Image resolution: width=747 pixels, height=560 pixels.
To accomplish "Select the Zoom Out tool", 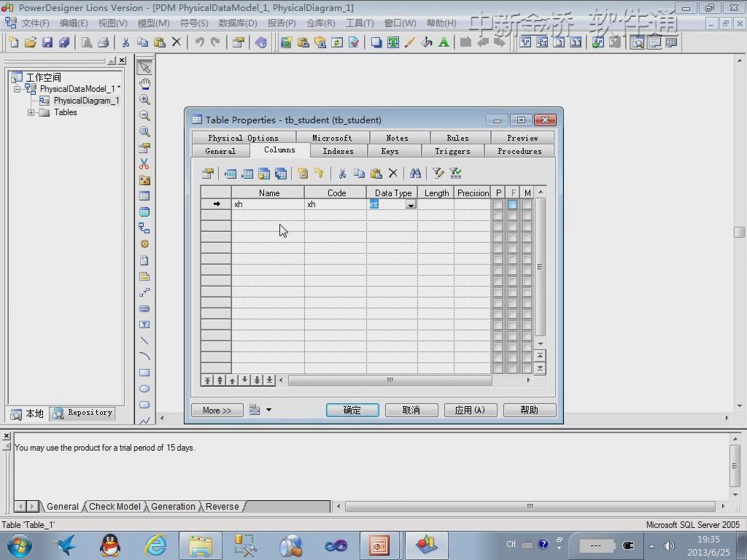I will pos(144,116).
